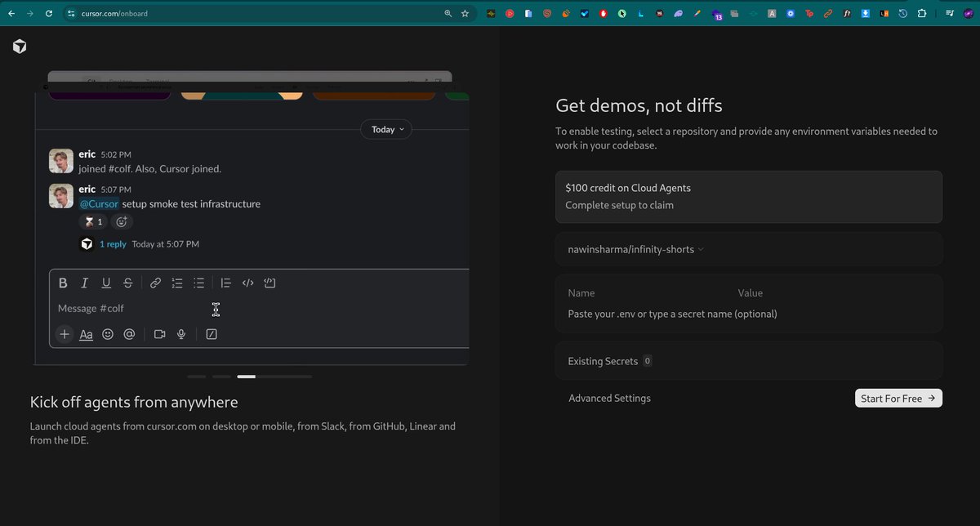Toggle underline formatting in Slack composer

(x=106, y=283)
